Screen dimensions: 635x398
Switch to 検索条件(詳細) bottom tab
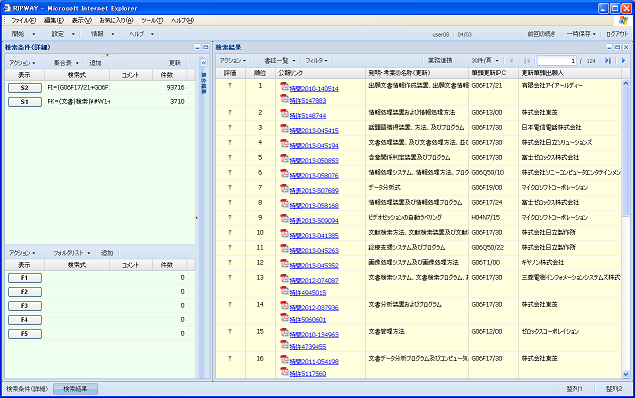[x=27, y=389]
